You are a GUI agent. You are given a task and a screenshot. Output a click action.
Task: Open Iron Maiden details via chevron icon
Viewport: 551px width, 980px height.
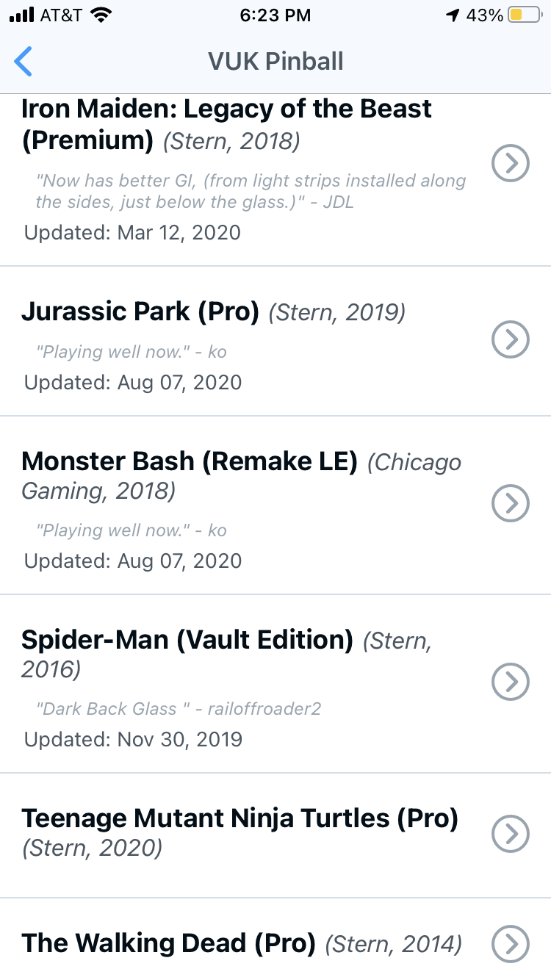[510, 163]
